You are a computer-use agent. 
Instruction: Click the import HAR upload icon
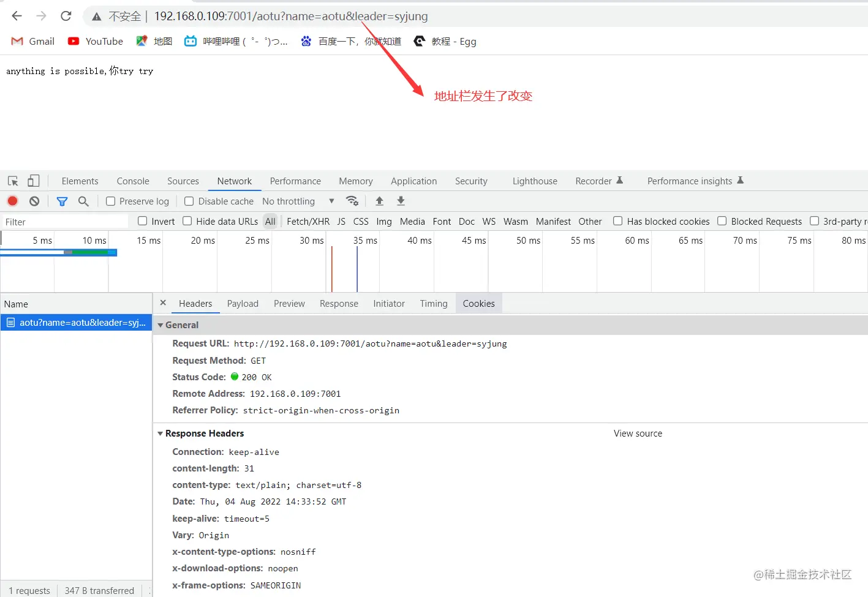[x=380, y=201]
